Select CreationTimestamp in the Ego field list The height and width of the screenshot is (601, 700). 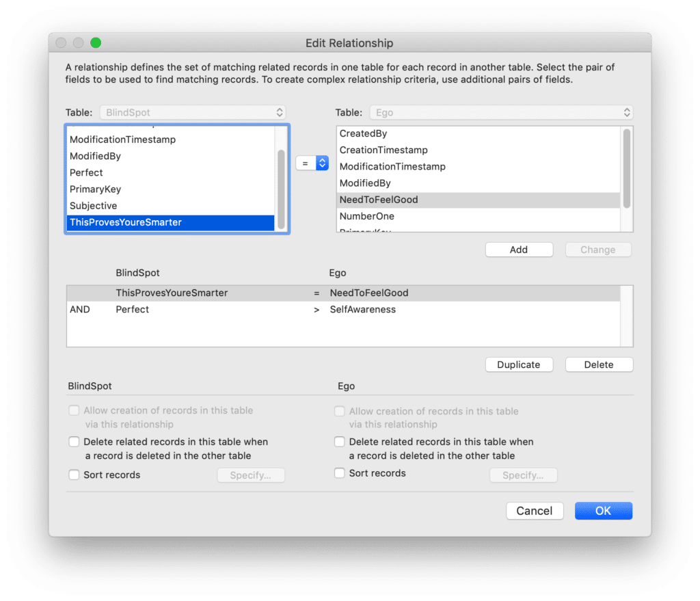pos(478,150)
